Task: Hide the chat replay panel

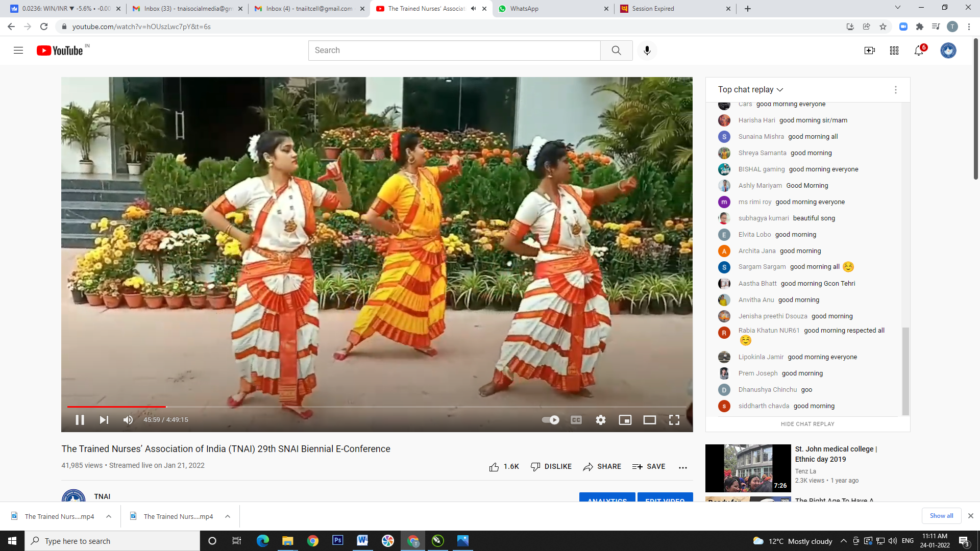Action: (807, 424)
